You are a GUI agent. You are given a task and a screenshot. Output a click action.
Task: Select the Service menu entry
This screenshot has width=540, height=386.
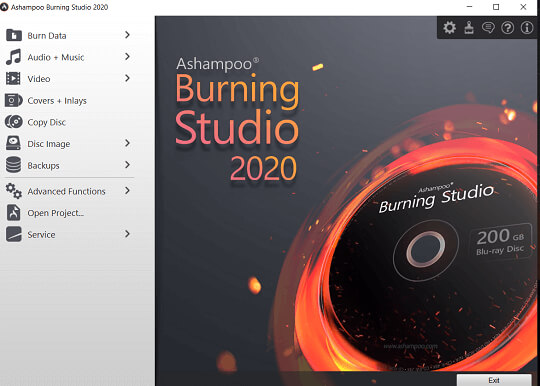coord(69,234)
